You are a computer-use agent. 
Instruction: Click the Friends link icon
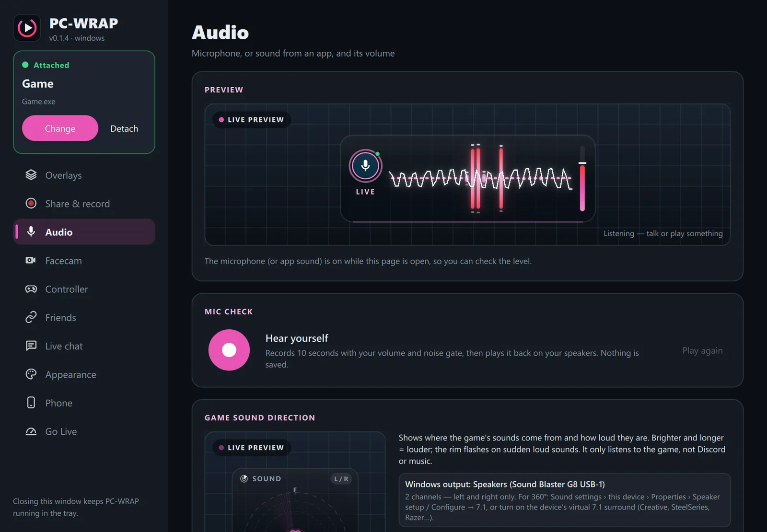click(x=31, y=317)
